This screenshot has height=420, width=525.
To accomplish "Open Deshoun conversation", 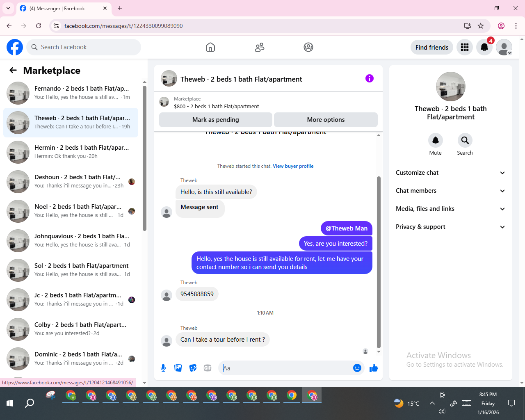I will pos(71,182).
